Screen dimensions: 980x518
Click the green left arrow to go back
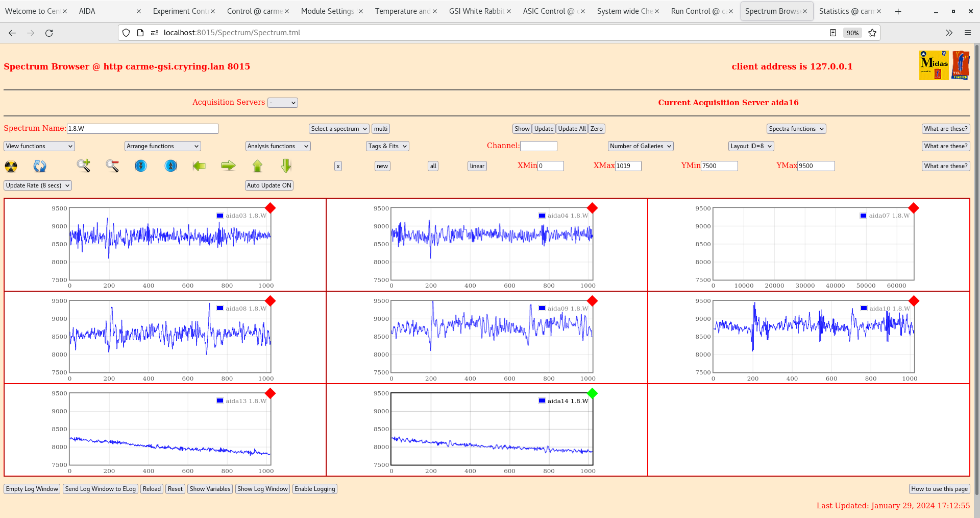click(x=199, y=166)
